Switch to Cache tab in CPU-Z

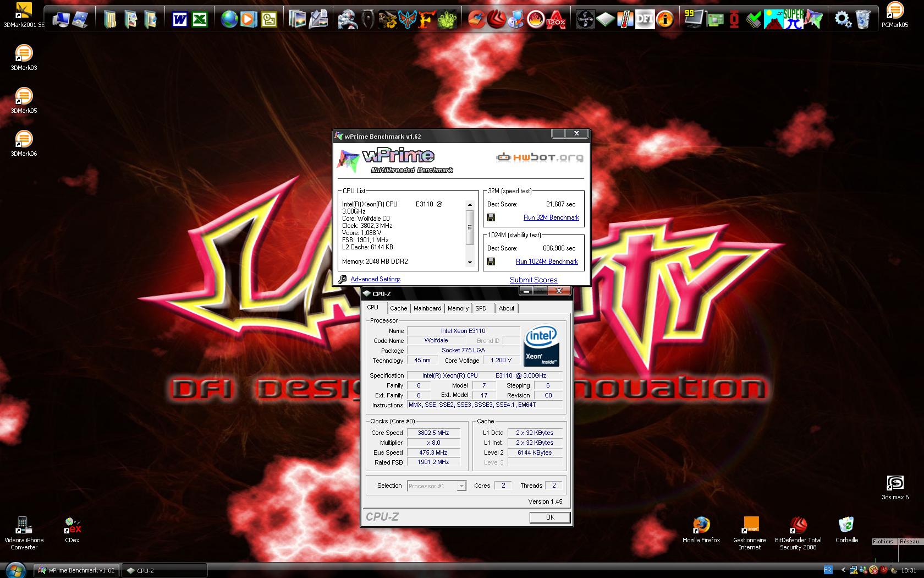pos(399,308)
